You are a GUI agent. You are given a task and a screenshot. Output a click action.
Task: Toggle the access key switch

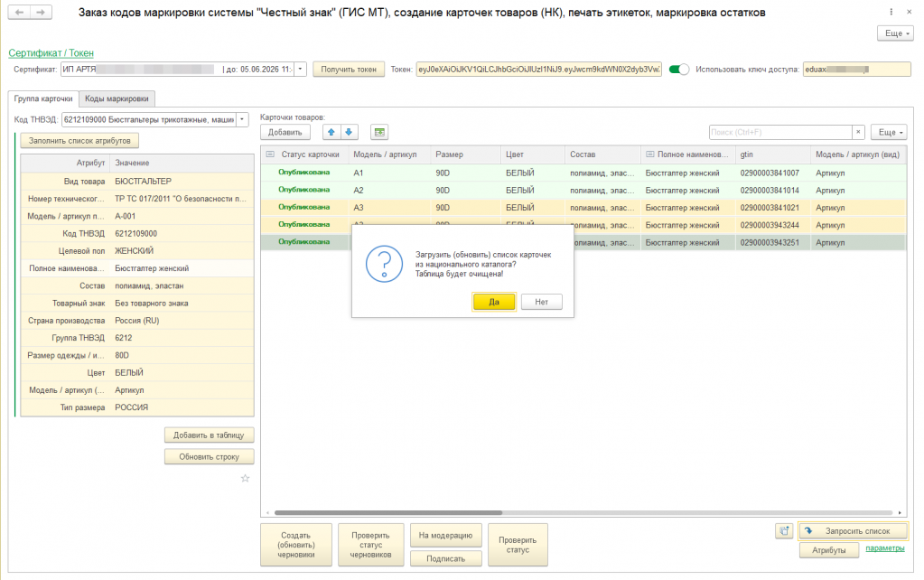click(x=678, y=70)
